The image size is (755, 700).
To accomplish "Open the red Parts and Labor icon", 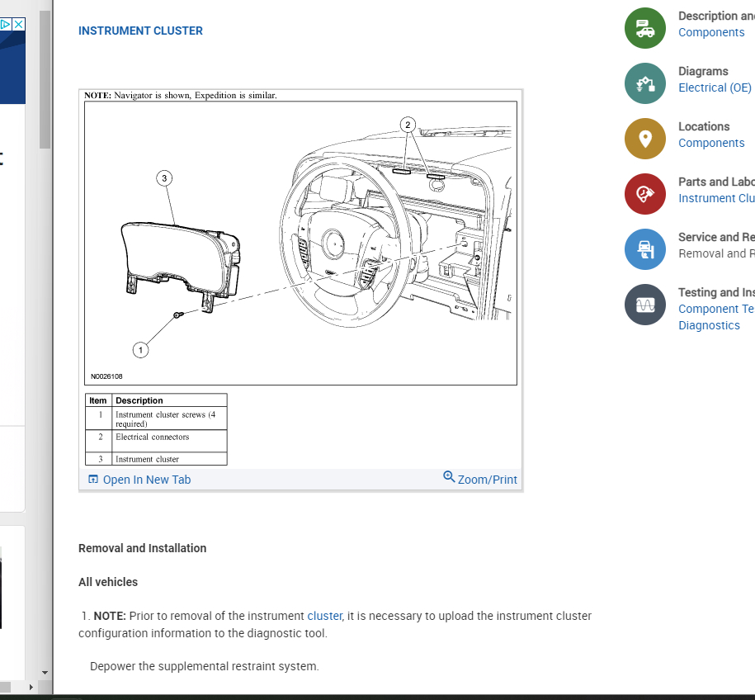I will (x=644, y=194).
